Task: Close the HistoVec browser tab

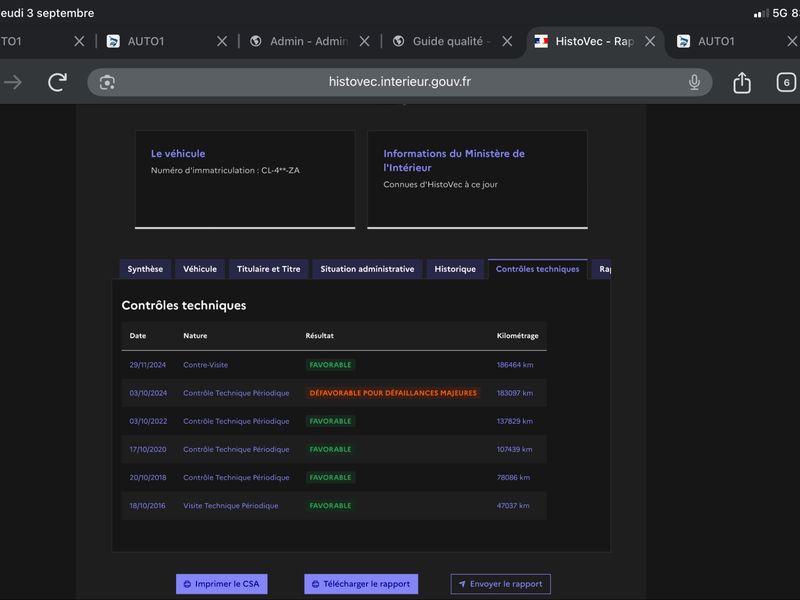Action: (x=650, y=41)
